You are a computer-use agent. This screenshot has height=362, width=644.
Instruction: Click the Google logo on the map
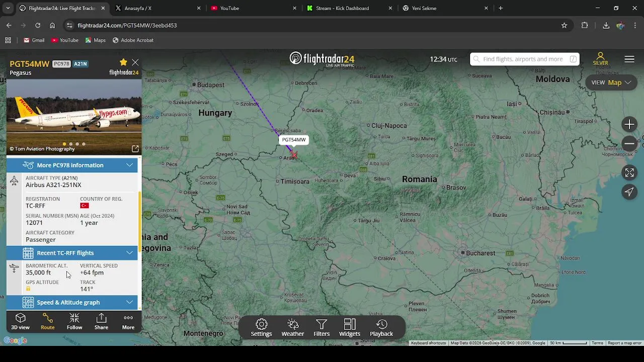pos(15,340)
